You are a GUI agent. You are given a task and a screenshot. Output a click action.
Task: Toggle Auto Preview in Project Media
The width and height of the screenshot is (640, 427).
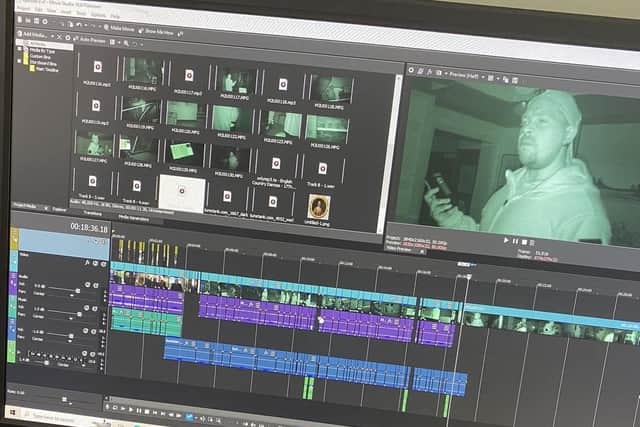click(x=89, y=40)
